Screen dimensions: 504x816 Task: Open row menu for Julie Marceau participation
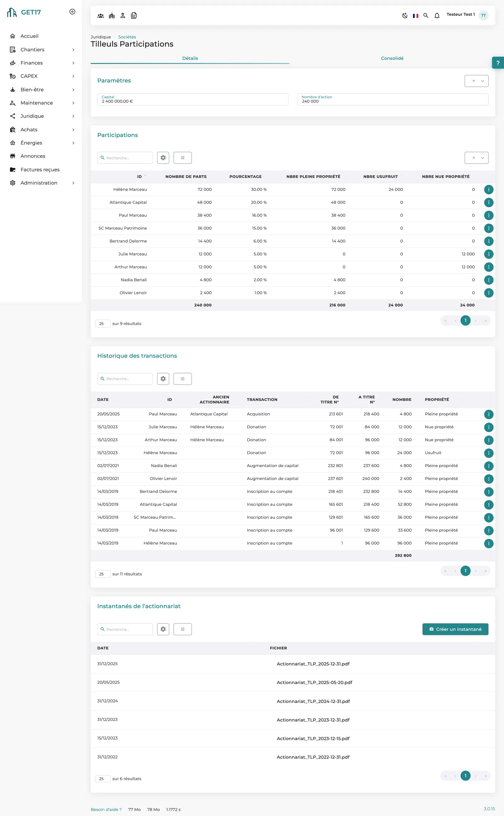[488, 254]
